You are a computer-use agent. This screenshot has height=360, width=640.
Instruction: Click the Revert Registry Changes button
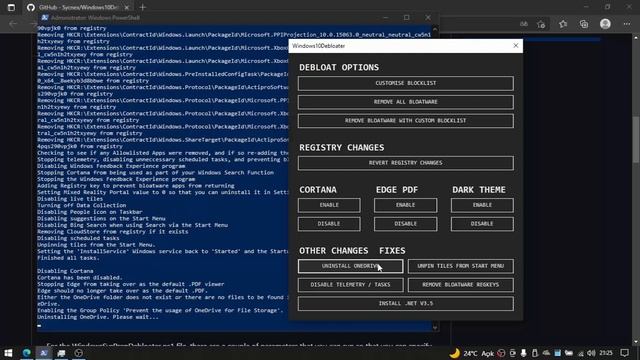pos(405,163)
